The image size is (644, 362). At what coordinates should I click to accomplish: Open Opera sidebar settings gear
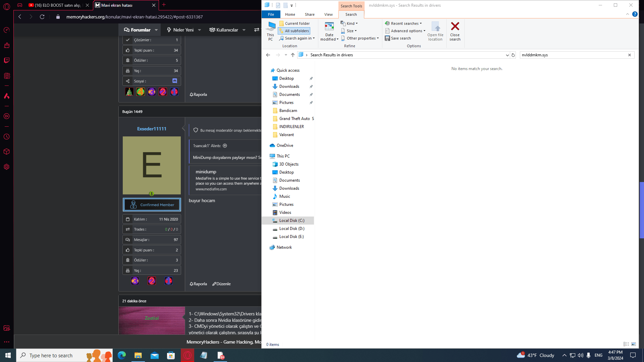7,167
